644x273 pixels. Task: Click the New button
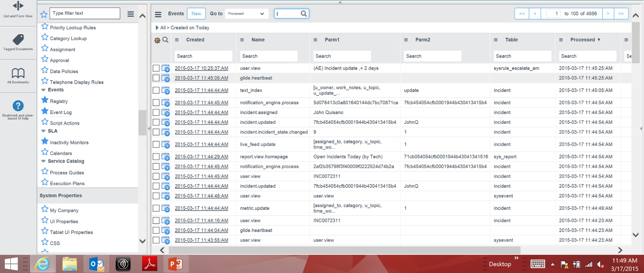click(x=196, y=14)
